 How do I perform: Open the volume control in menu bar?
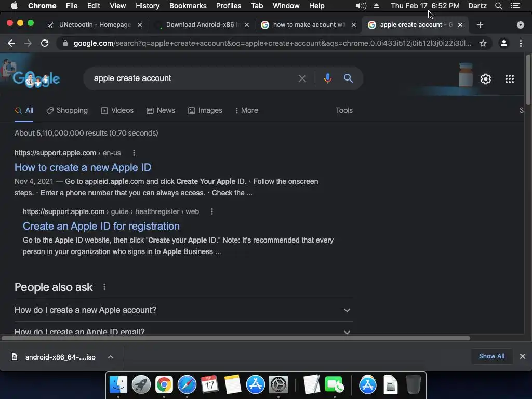coord(361,6)
